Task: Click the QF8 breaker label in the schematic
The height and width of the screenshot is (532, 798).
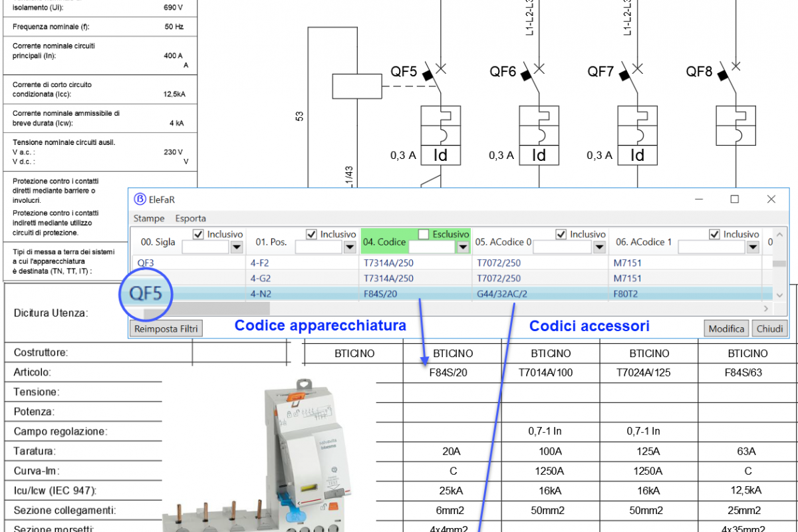Action: (700, 72)
